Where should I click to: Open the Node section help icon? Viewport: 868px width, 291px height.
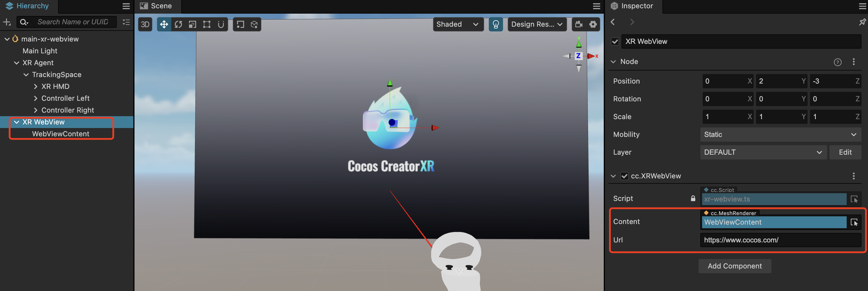pos(837,62)
